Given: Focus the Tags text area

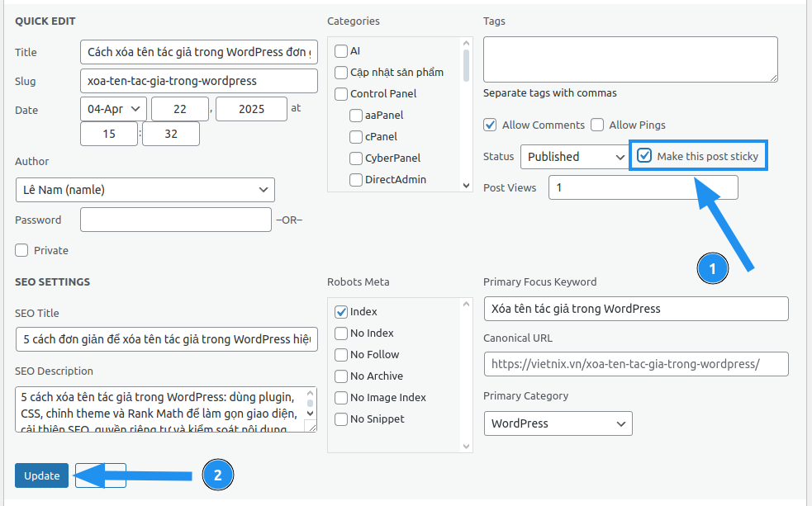Looking at the screenshot, I should point(629,59).
